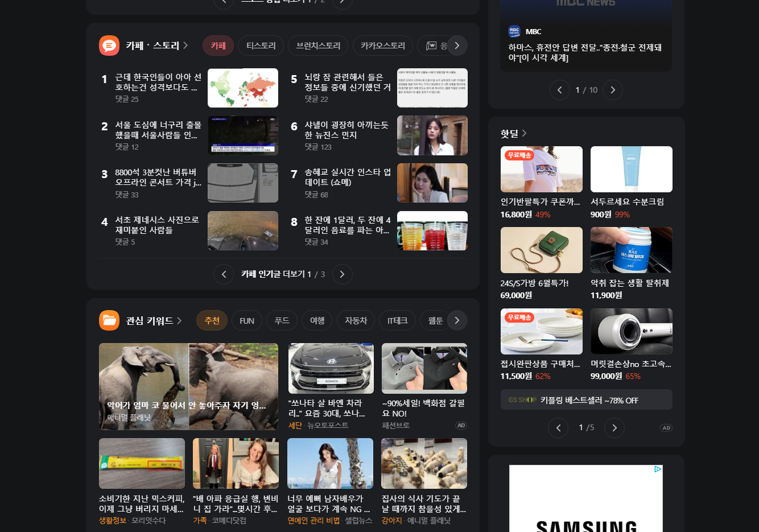759x532 pixels.
Task: Click the elephant and crocodile image card
Action: [188, 386]
